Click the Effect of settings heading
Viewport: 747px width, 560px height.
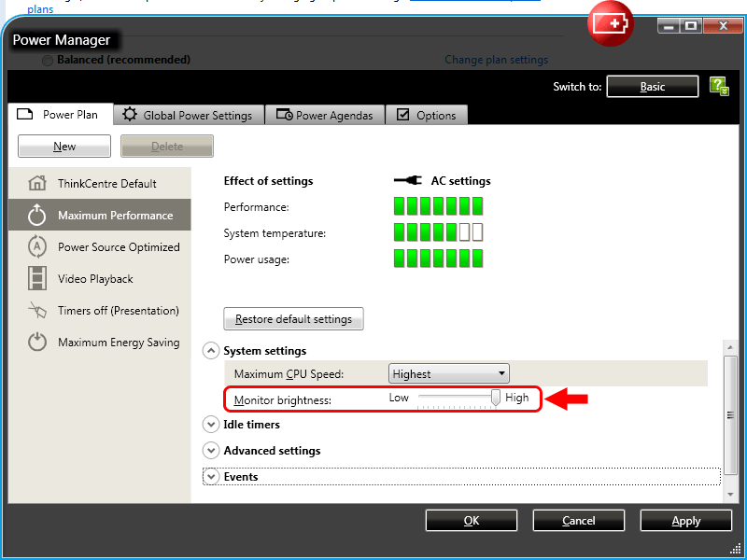click(x=268, y=181)
